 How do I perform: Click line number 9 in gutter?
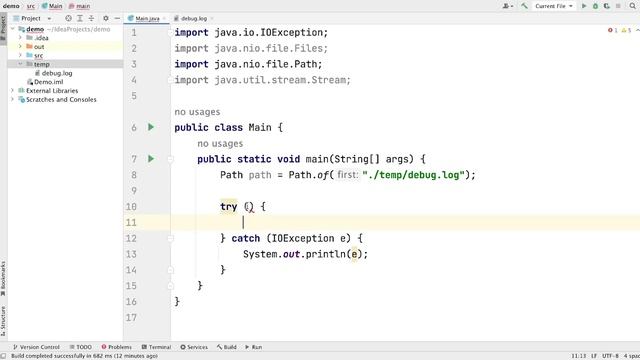click(x=134, y=191)
